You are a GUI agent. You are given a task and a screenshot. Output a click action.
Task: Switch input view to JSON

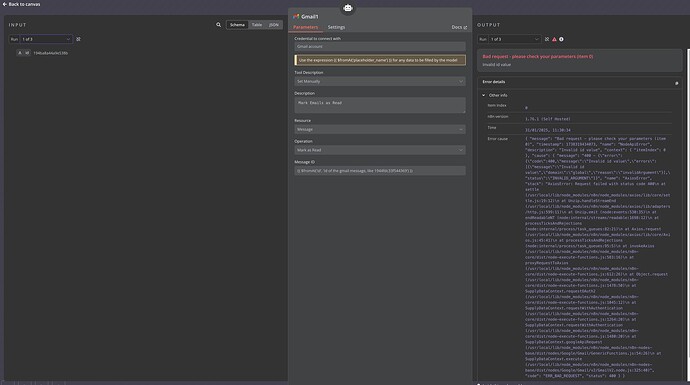[x=274, y=25]
